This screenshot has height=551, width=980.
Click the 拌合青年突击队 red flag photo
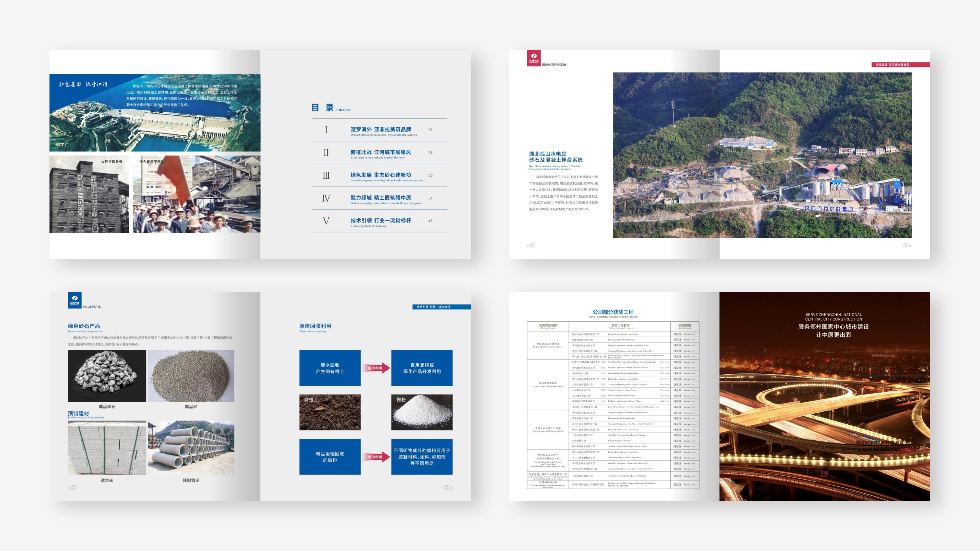pos(197,194)
